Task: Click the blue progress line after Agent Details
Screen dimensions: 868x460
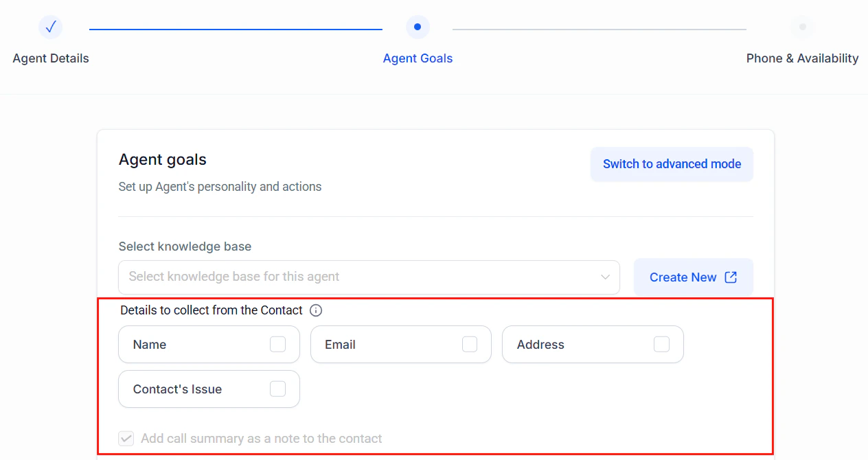Action: pyautogui.click(x=235, y=27)
